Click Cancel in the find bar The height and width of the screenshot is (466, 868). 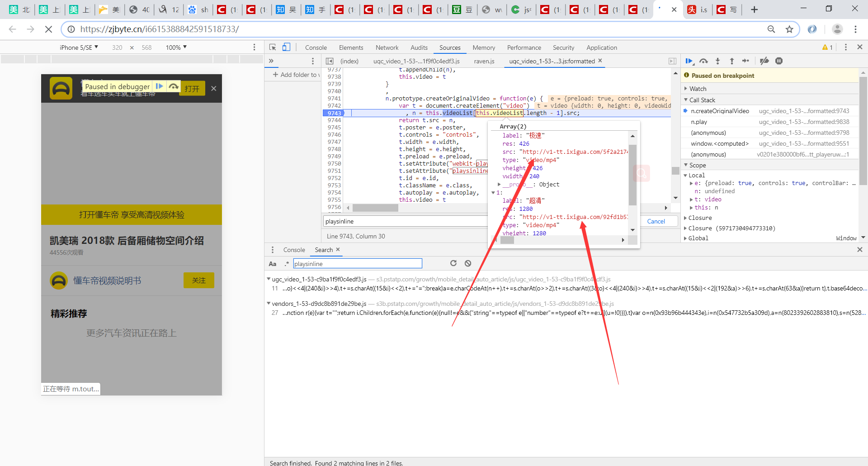(656, 221)
